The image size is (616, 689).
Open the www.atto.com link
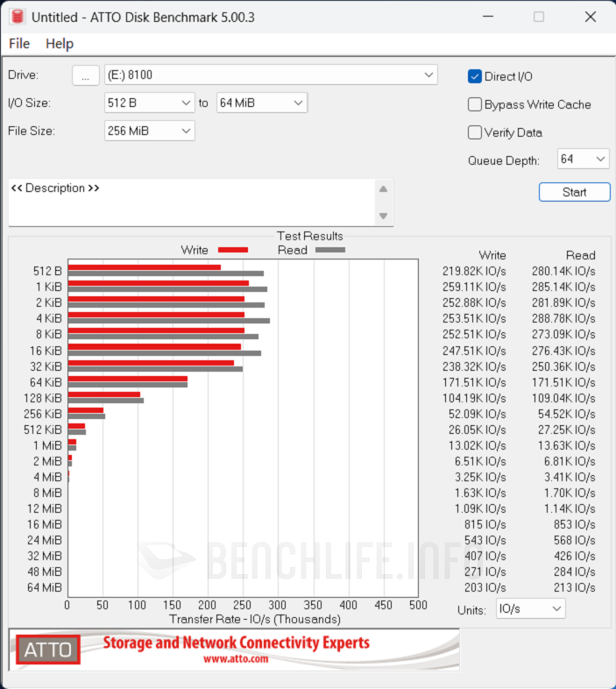click(236, 659)
